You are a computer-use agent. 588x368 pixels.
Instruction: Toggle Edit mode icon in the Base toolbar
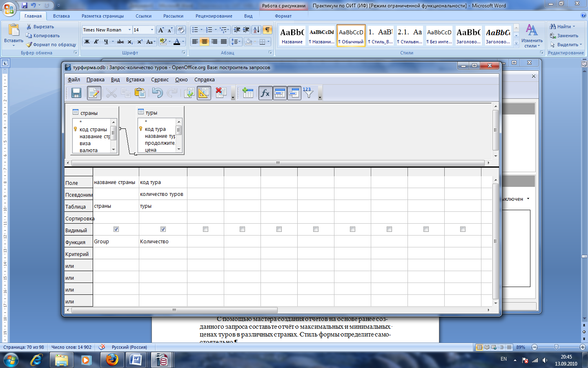pos(94,93)
